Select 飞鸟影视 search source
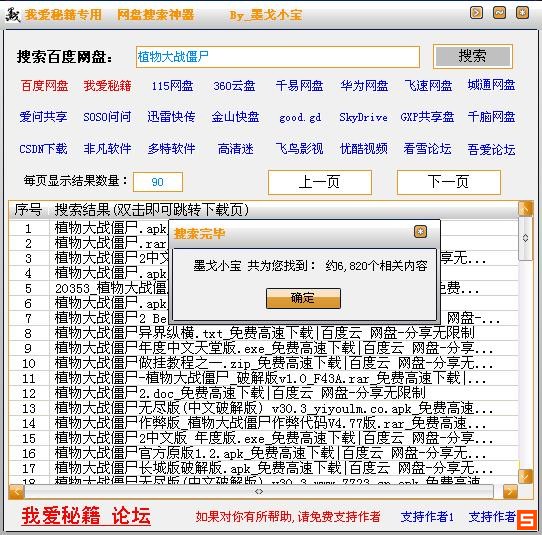The image size is (542, 535). pos(299,149)
